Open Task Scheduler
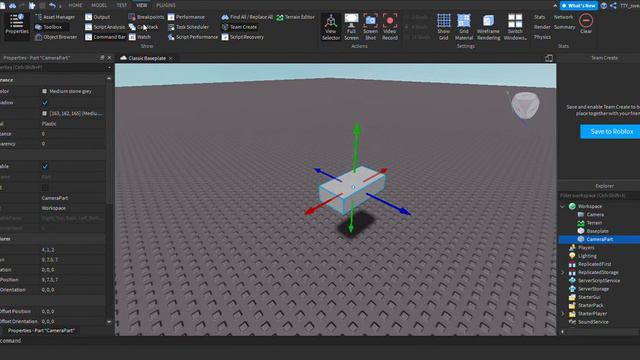This screenshot has width=640, height=360. [x=188, y=27]
